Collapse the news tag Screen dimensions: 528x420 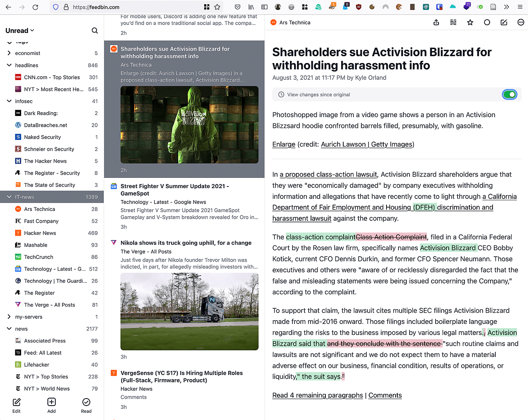[x=9, y=329]
